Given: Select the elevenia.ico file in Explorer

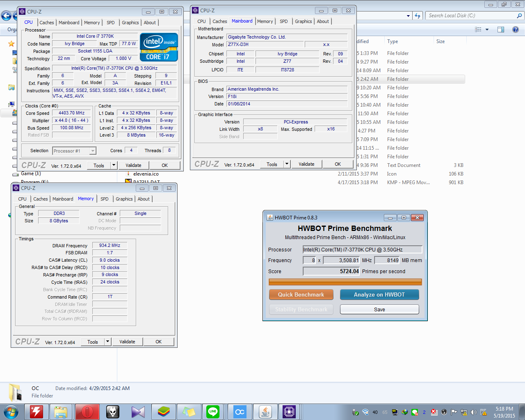Looking at the screenshot, I should click(146, 174).
